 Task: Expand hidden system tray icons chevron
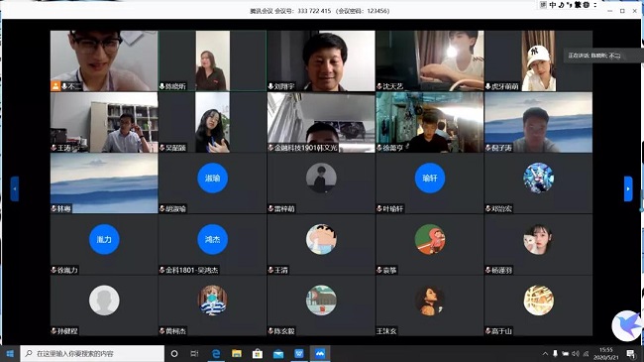pyautogui.click(x=545, y=354)
